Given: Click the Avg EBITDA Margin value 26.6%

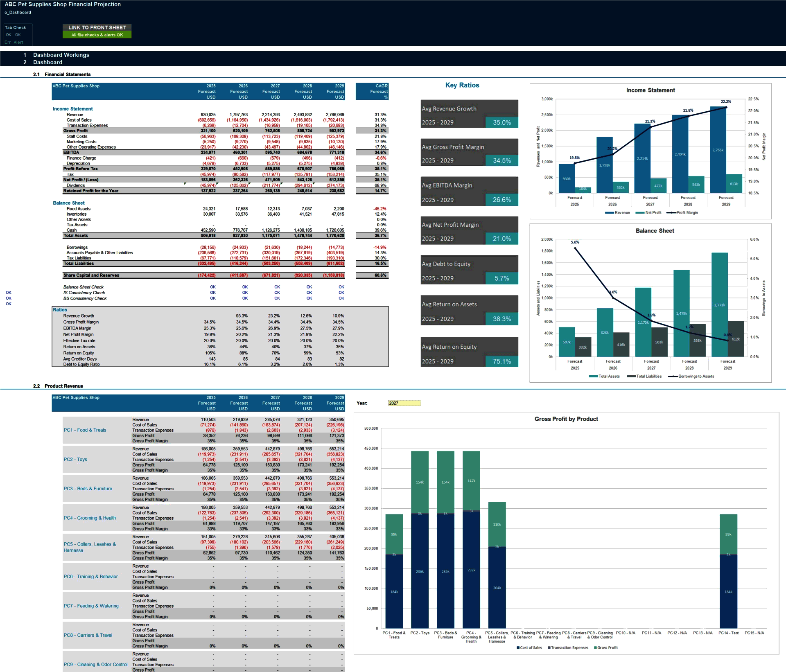Looking at the screenshot, I should click(x=502, y=200).
